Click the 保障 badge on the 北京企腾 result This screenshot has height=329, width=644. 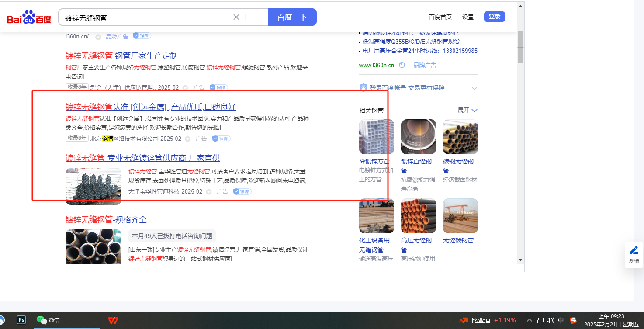(221, 139)
